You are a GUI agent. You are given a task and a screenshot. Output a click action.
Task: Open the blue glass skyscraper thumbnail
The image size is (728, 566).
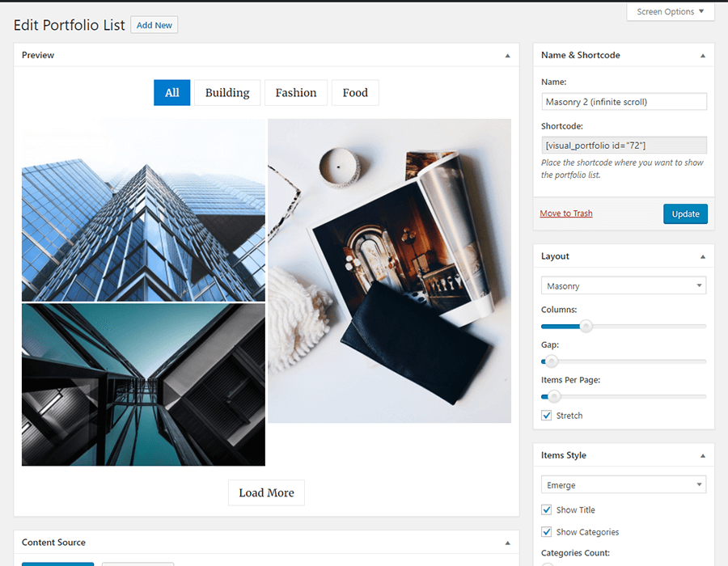pyautogui.click(x=143, y=210)
